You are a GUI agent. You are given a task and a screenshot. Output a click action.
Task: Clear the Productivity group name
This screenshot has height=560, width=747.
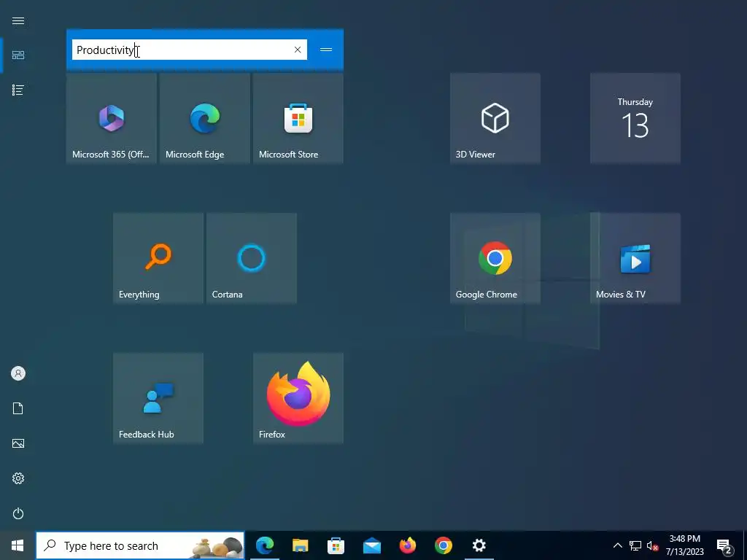pos(298,50)
